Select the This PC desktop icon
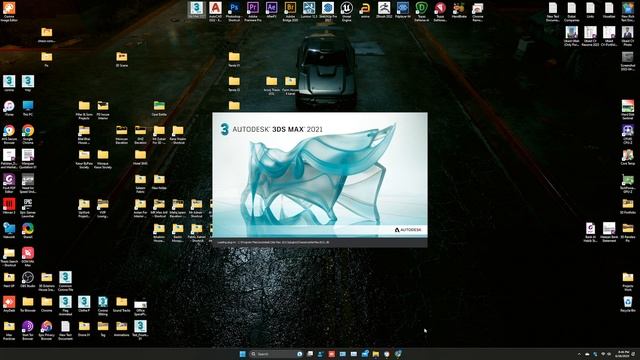 (x=28, y=108)
